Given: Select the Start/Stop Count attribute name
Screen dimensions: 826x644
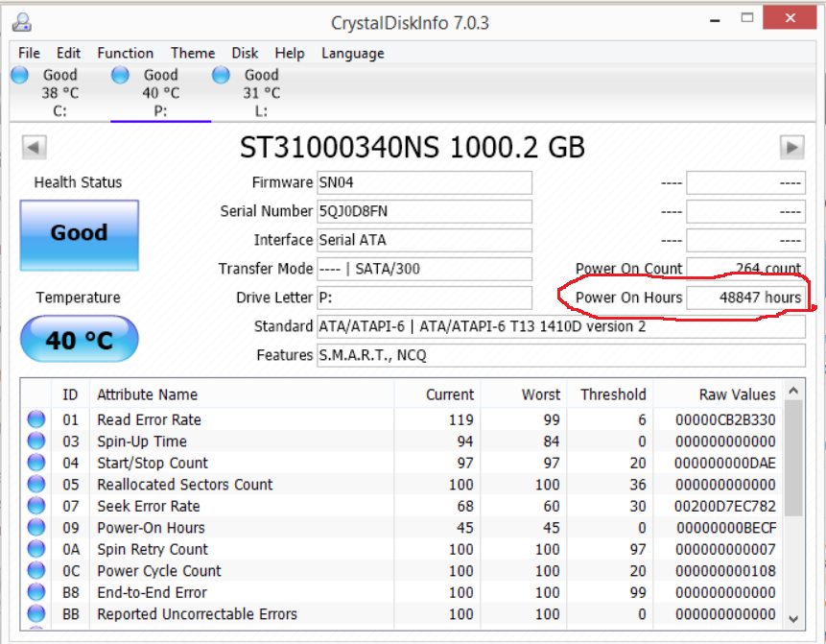Looking at the screenshot, I should (x=153, y=464).
